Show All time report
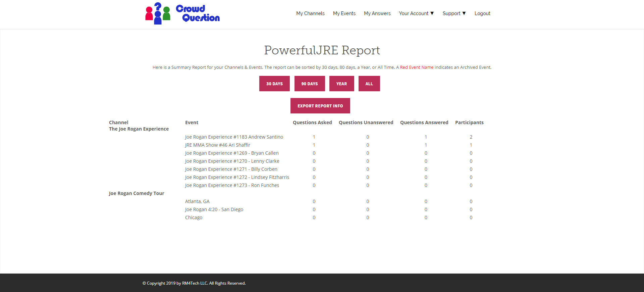The image size is (644, 292). [369, 84]
